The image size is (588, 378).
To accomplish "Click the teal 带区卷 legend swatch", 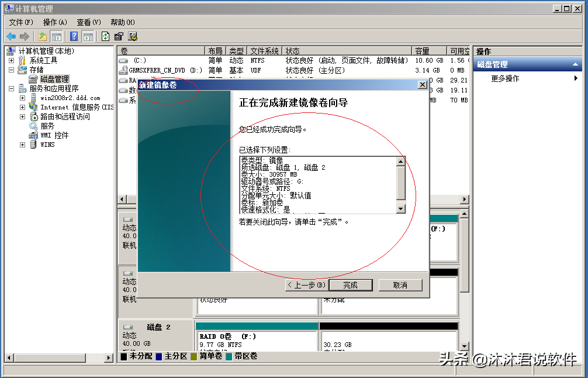I will click(x=229, y=356).
